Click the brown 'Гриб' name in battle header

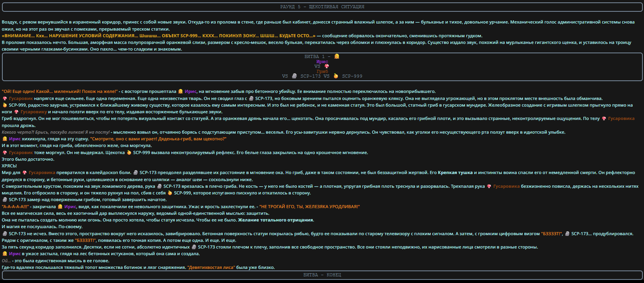322,71
